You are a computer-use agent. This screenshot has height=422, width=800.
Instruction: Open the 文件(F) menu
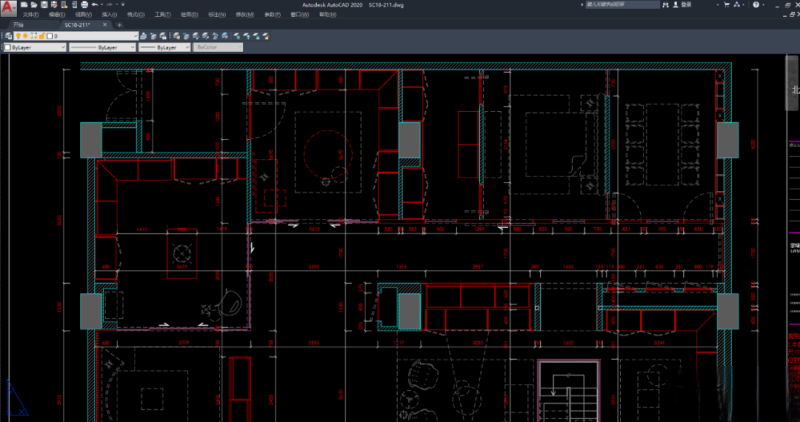[31, 15]
